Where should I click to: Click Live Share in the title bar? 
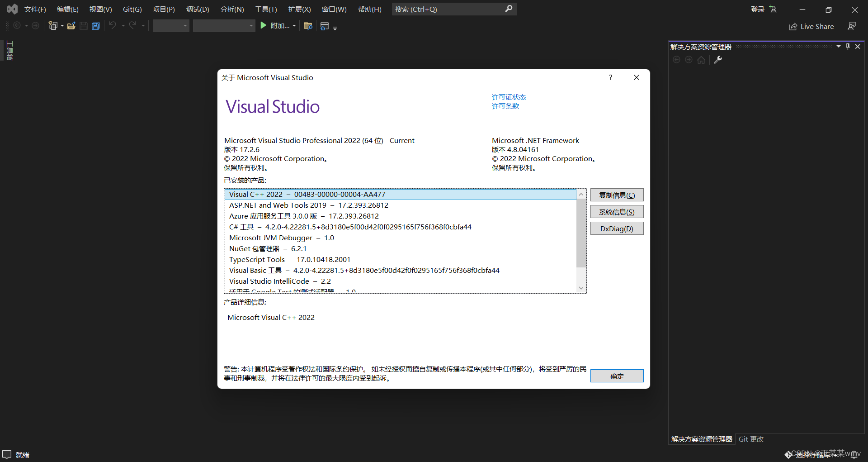tap(811, 26)
